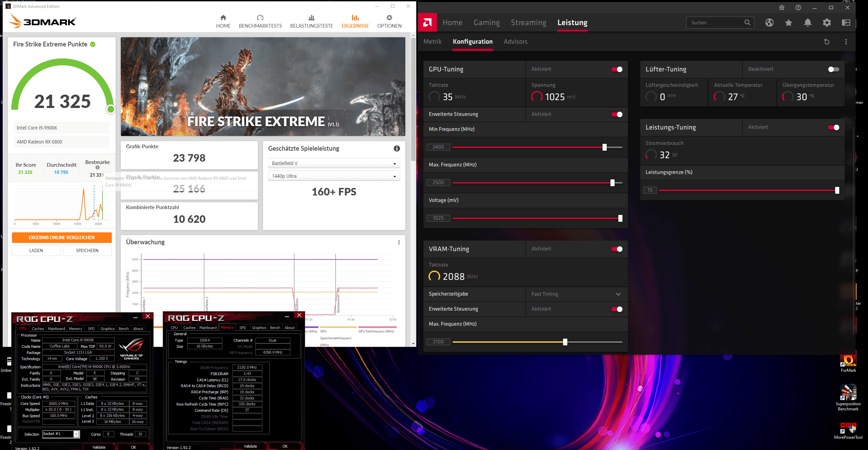868x450 pixels.
Task: Open Caches tab in left CPU-Z window
Action: point(38,329)
